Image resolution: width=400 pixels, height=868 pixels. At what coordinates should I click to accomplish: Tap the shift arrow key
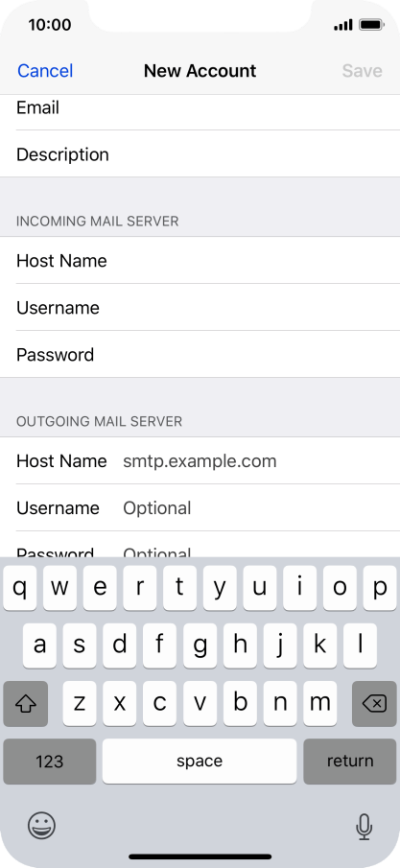pyautogui.click(x=26, y=704)
